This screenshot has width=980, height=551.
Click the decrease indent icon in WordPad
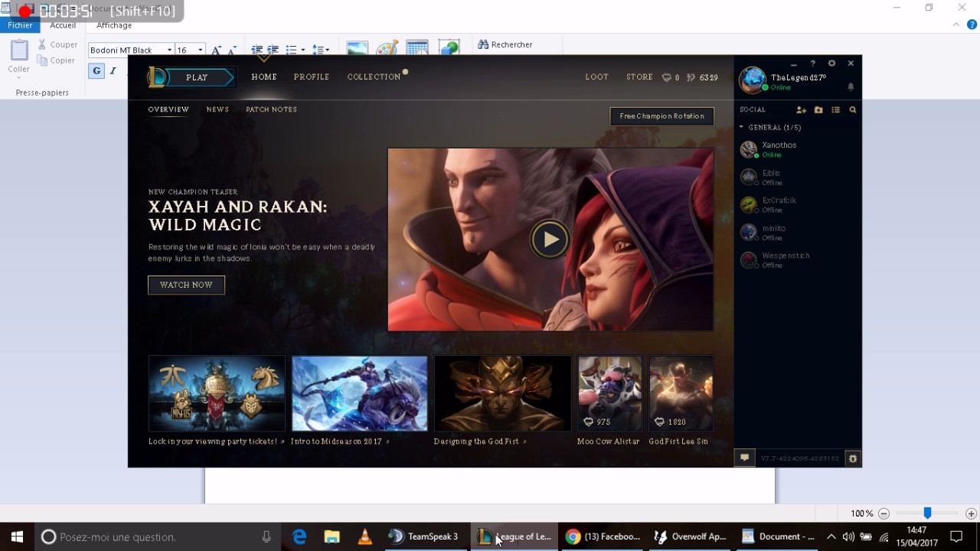click(x=256, y=50)
